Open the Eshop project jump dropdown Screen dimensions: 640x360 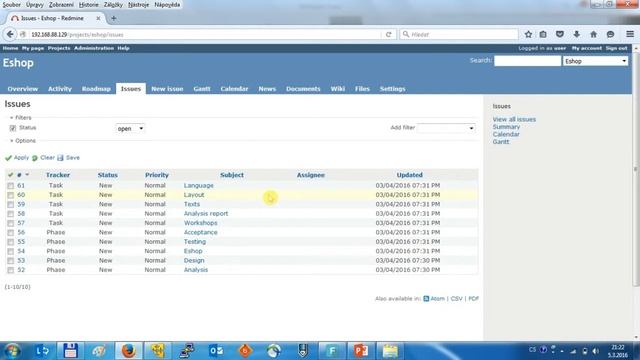click(596, 61)
